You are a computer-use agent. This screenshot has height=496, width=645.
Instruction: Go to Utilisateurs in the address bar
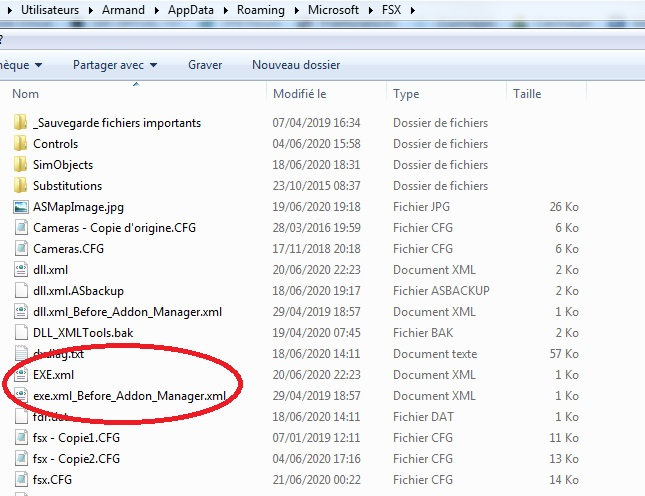[50, 10]
